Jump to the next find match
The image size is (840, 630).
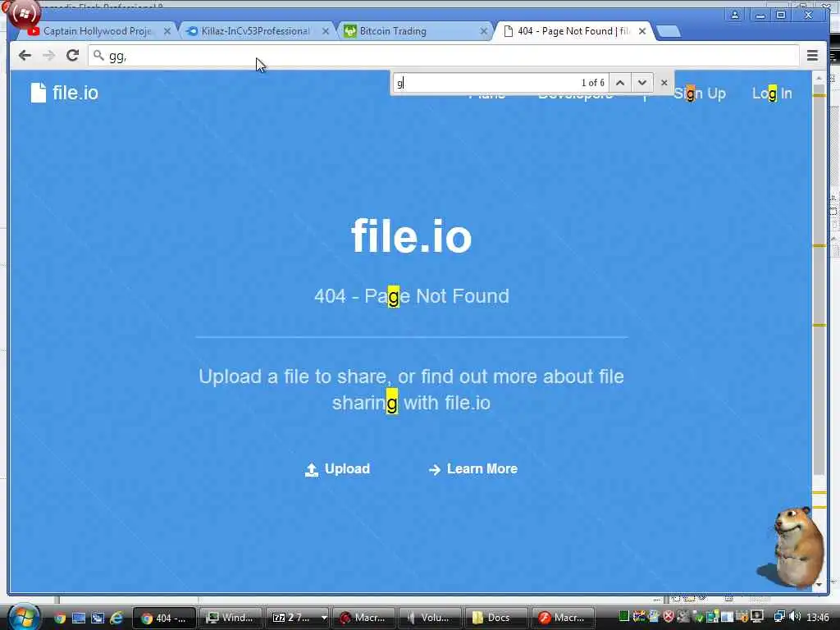click(641, 83)
